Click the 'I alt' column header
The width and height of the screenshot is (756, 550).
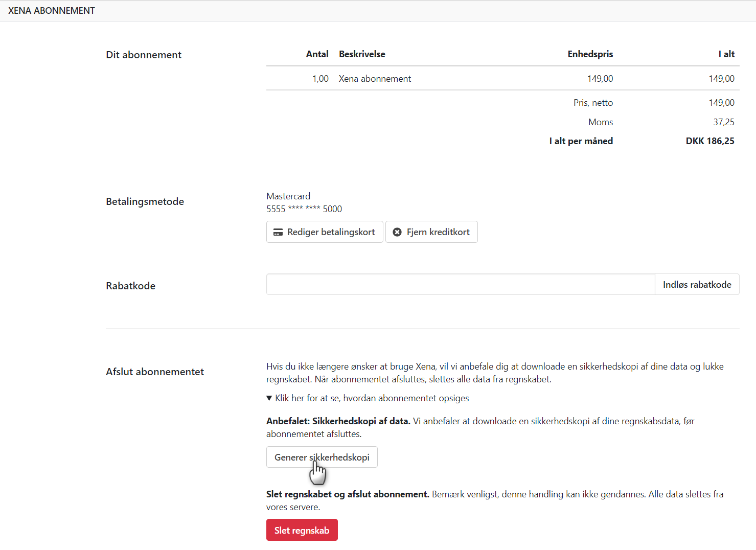tap(726, 54)
